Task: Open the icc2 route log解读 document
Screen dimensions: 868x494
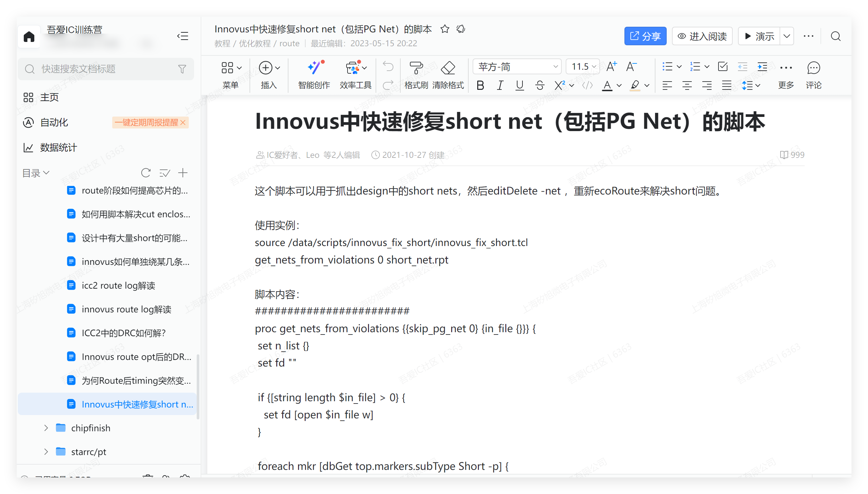Action: pyautogui.click(x=118, y=286)
